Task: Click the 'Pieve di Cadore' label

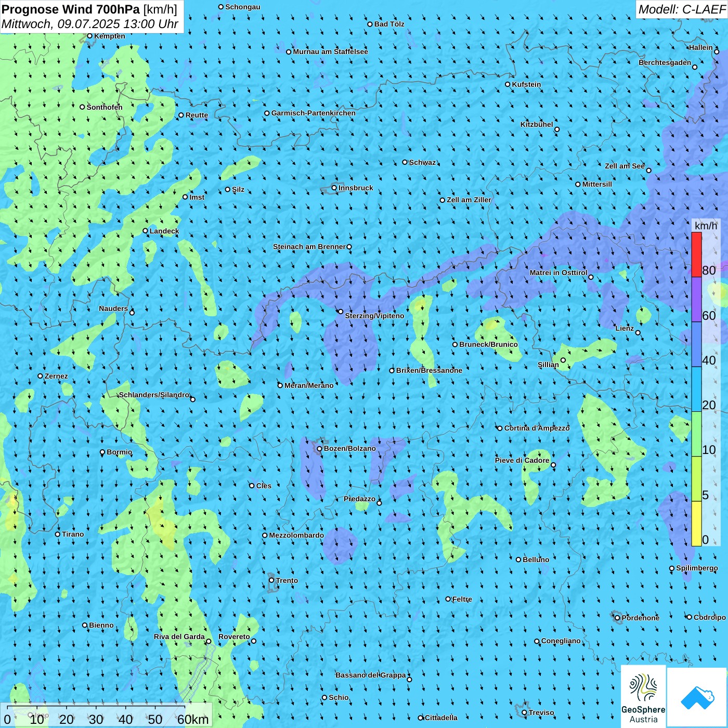Action: pyautogui.click(x=522, y=460)
